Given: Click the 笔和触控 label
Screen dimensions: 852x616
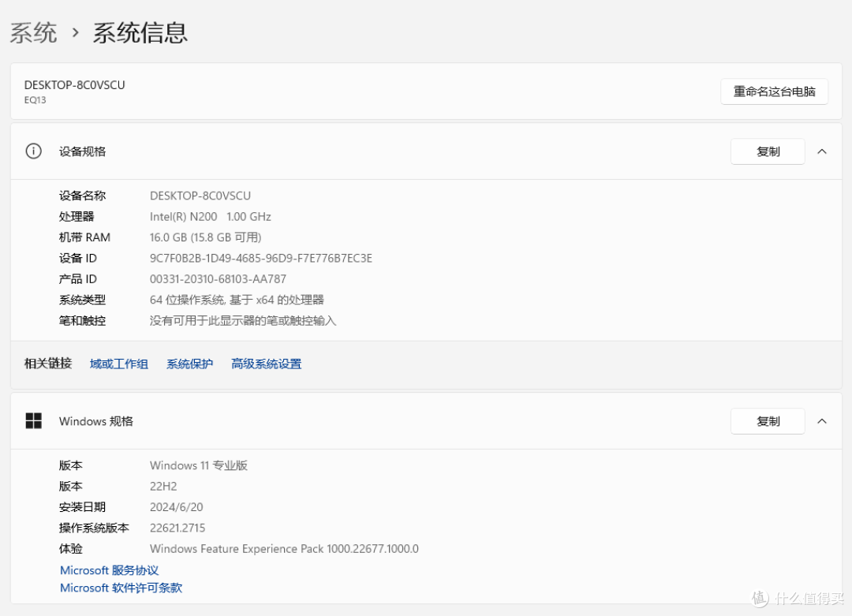Looking at the screenshot, I should [82, 320].
